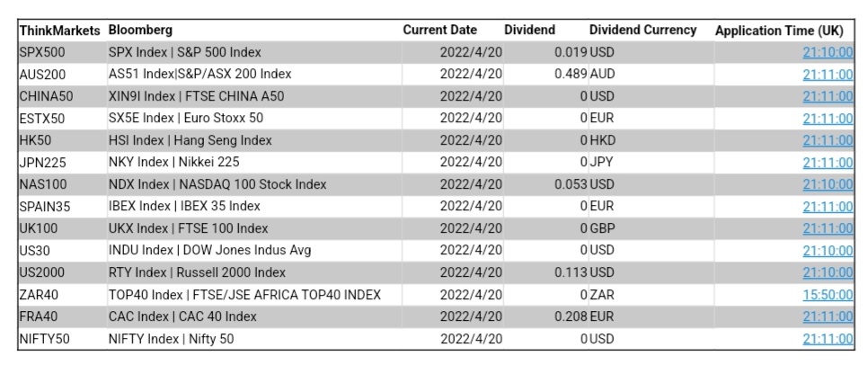Click the ThinkMarkets column header
Viewport: 868px width, 365px height.
[59, 31]
